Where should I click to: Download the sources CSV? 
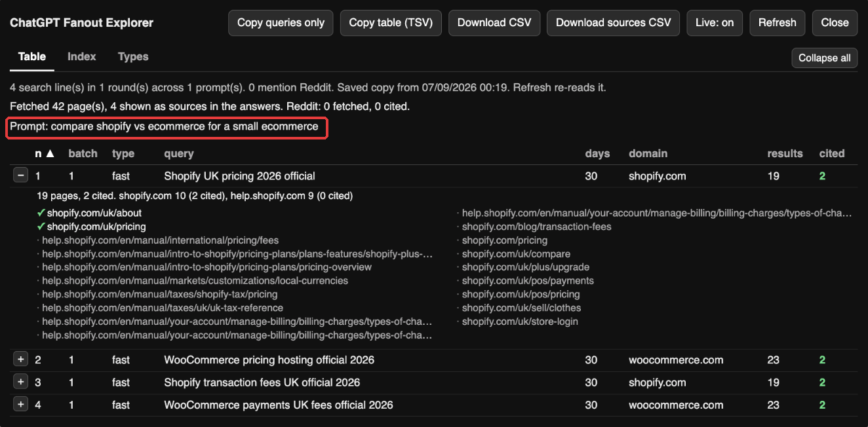click(x=613, y=22)
